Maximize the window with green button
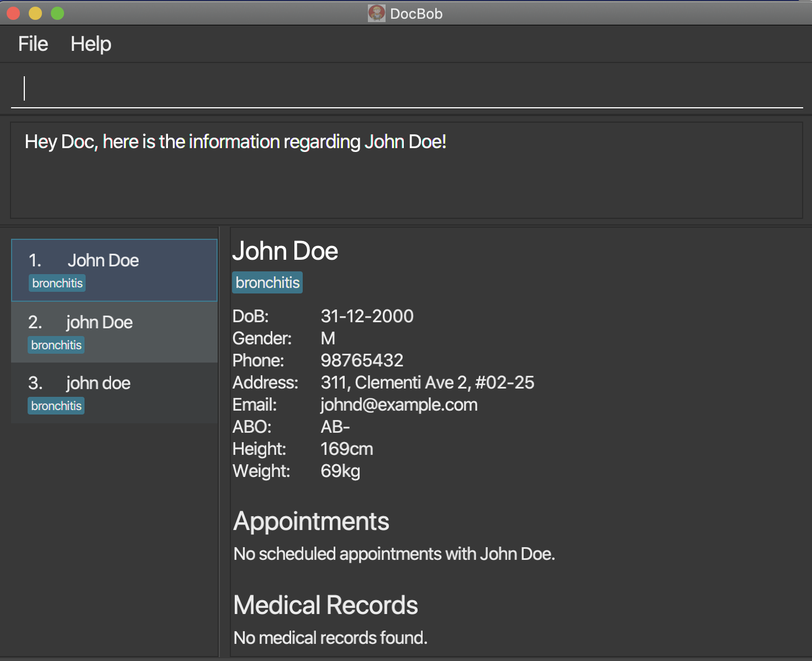 57,13
